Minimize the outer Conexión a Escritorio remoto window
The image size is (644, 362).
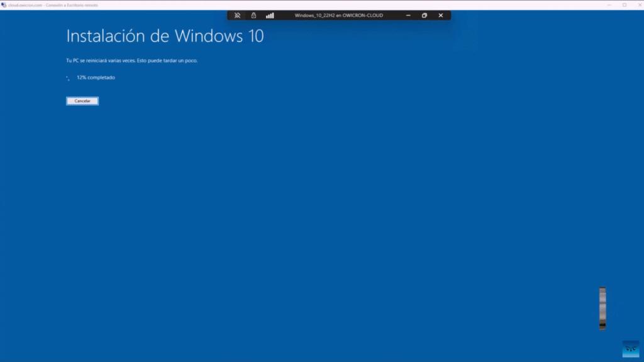point(610,4)
